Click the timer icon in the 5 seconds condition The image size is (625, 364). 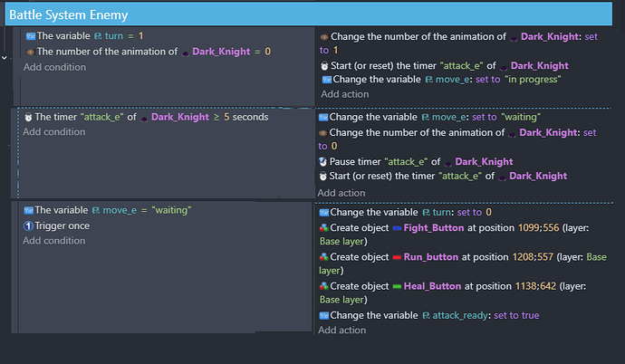[28, 117]
